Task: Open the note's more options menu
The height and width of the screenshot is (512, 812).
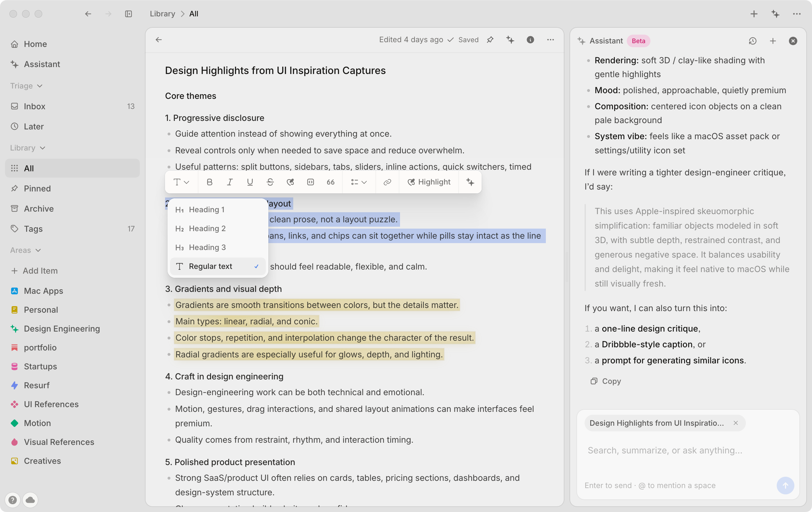Action: [551, 40]
